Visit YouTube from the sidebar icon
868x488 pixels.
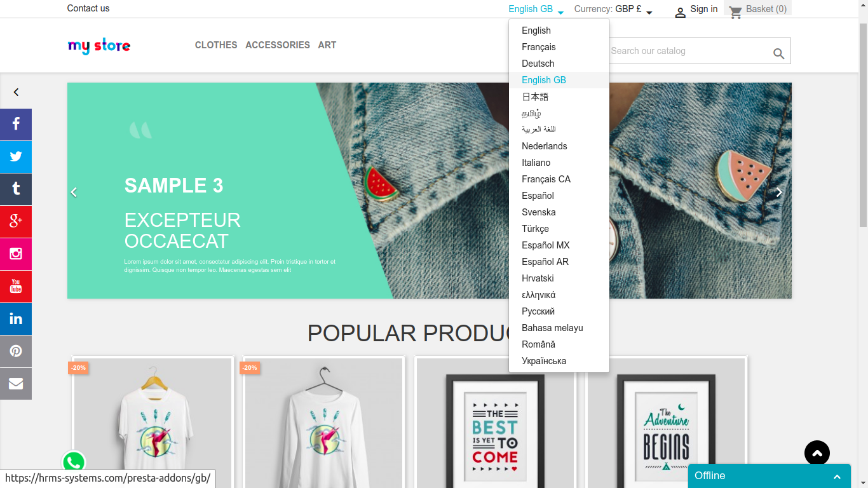(x=16, y=287)
